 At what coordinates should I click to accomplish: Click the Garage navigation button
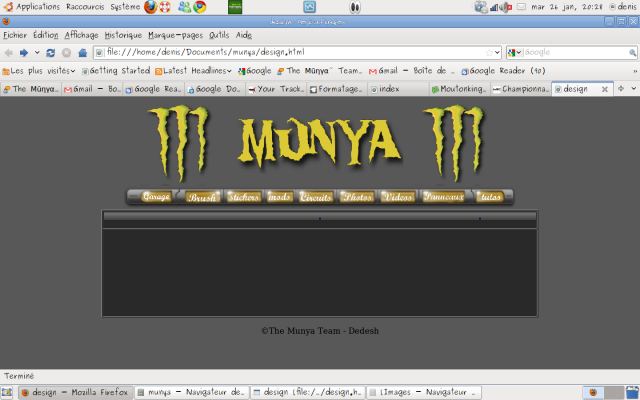[156, 197]
